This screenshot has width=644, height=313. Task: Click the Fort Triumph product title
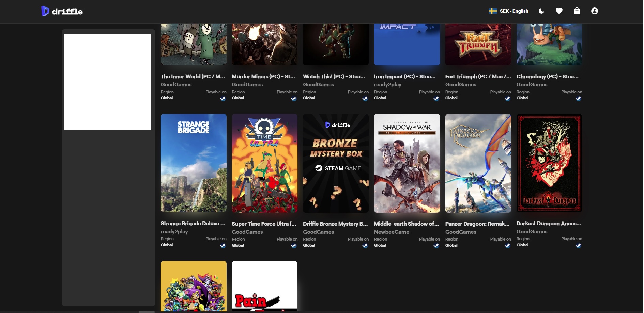[x=478, y=77]
